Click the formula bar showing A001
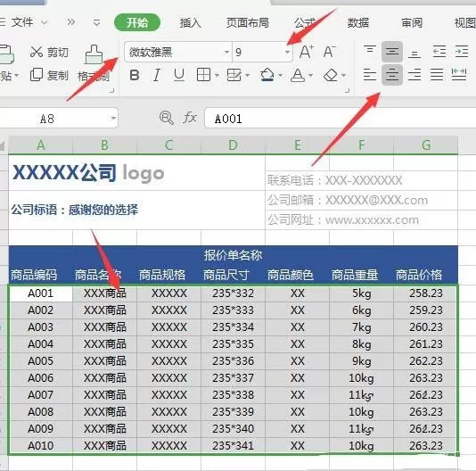This screenshot has width=476, height=471. coord(340,118)
